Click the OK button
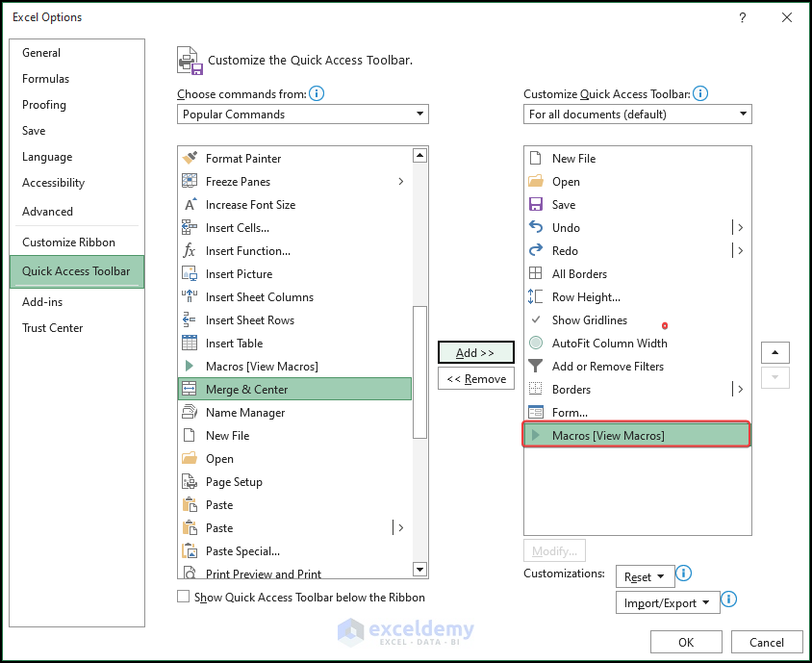 pos(686,642)
